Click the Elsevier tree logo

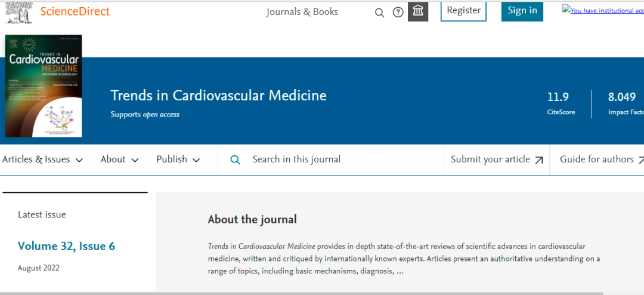tap(18, 12)
